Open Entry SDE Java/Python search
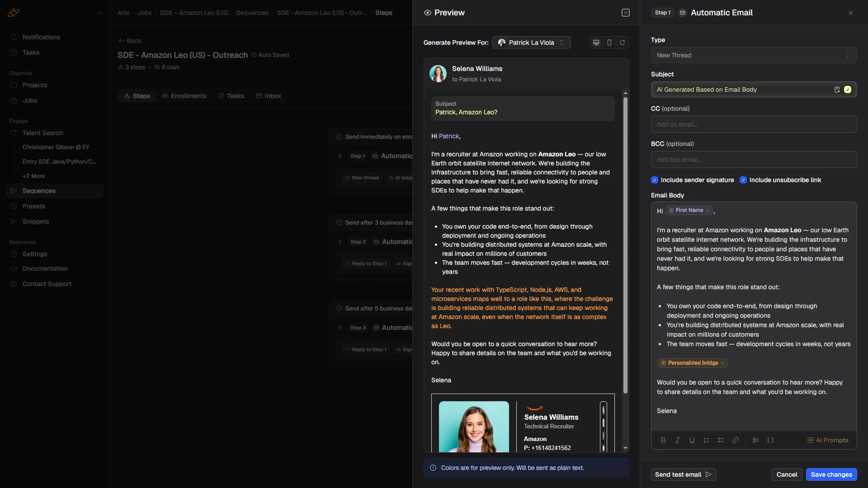868x488 pixels. coord(59,162)
